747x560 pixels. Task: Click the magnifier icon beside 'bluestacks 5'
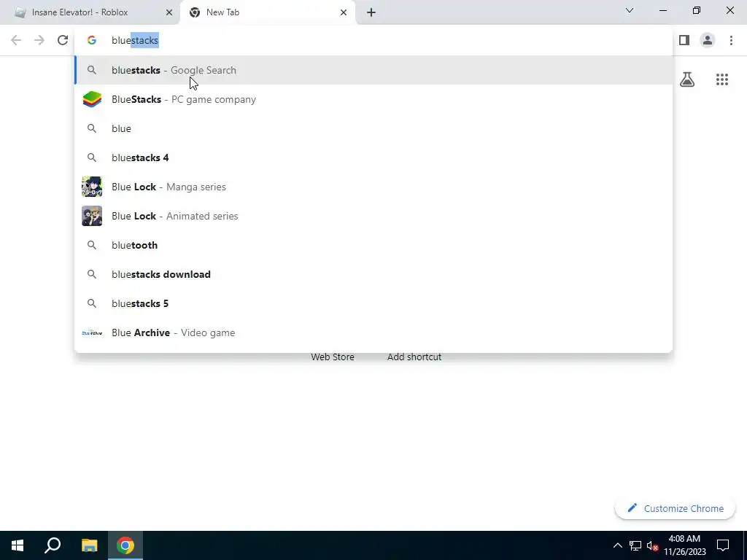coord(91,303)
